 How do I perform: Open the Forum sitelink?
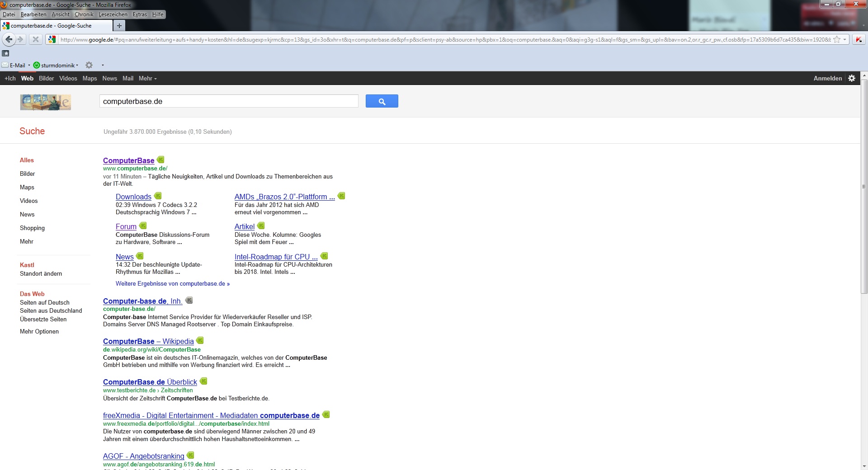coord(126,226)
